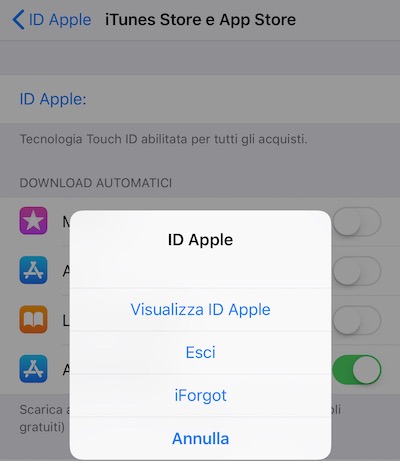This screenshot has height=461, width=400.
Task: Disable the green enabled switch
Action: (357, 369)
